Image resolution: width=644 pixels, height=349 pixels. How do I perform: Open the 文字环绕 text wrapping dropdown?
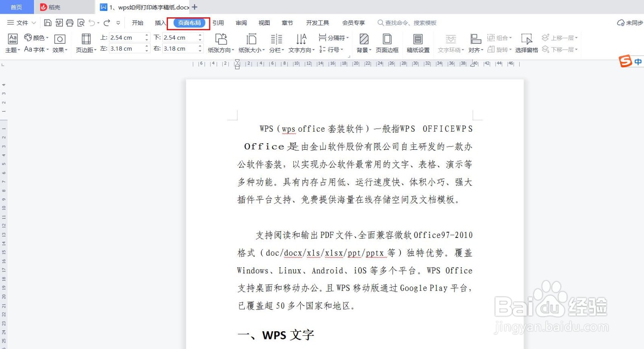click(451, 43)
